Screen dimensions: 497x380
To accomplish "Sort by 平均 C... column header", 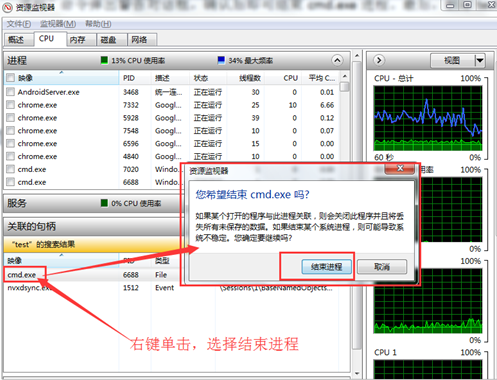I will pos(321,78).
